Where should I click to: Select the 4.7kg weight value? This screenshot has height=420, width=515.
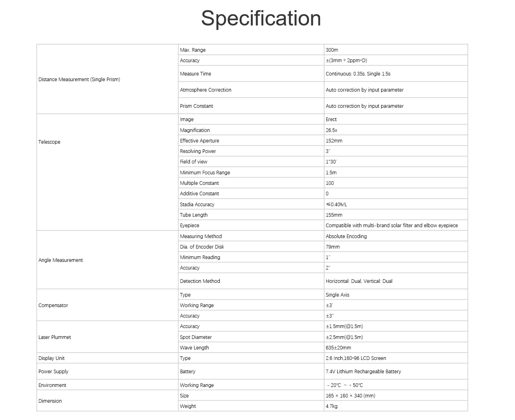click(332, 406)
